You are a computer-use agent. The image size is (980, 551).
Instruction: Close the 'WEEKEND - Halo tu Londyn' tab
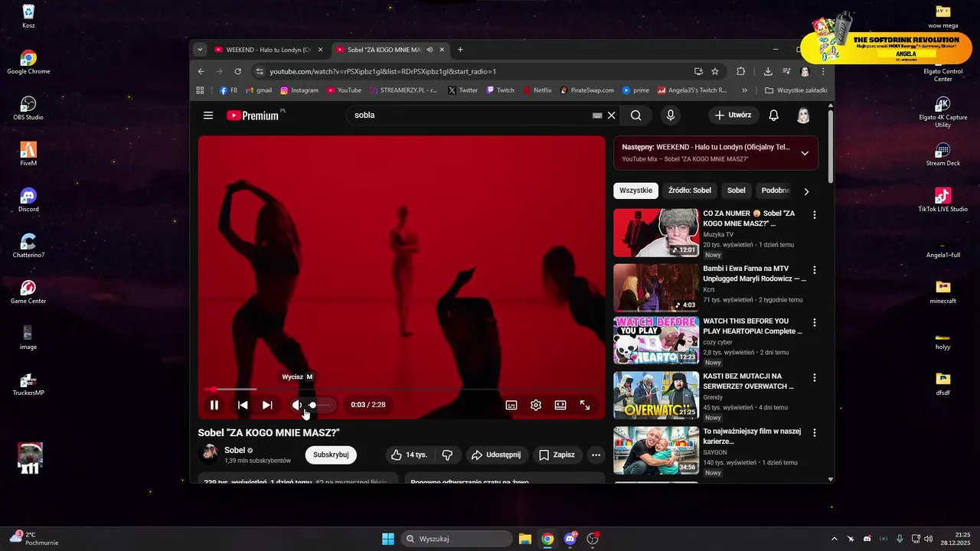click(321, 50)
